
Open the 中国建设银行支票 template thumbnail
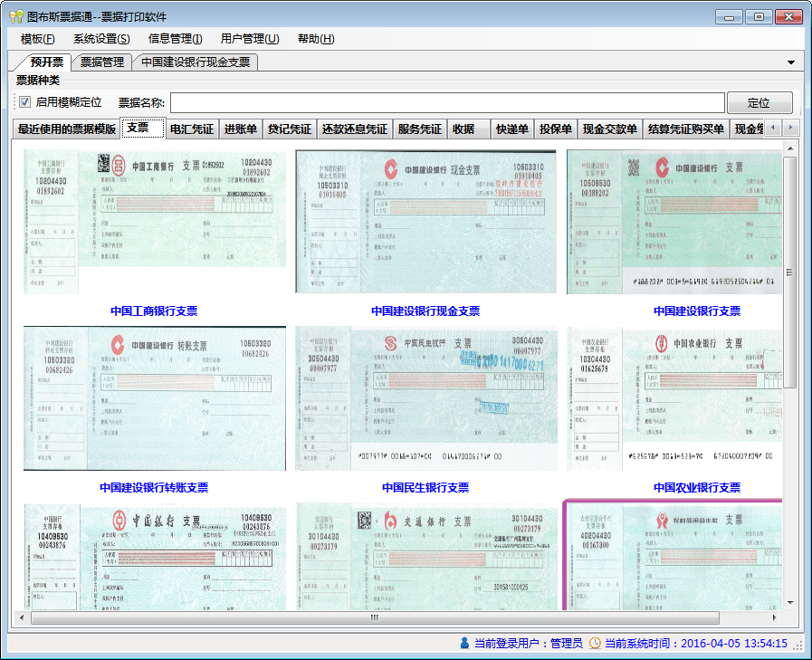(x=674, y=222)
